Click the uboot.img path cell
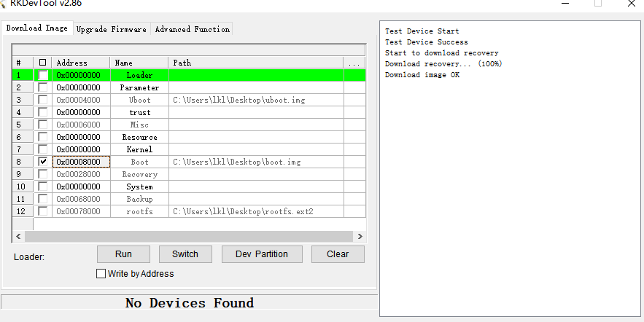The width and height of the screenshot is (644, 322). tap(256, 100)
